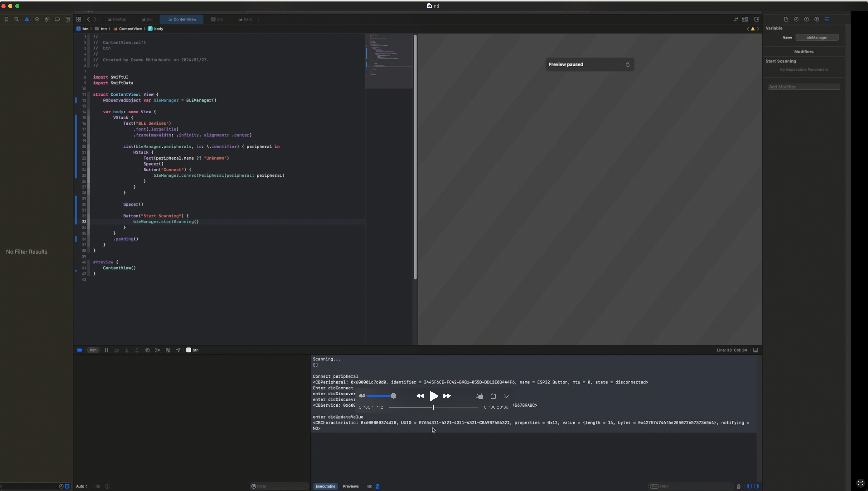Open the memory graph debugger icon
The height and width of the screenshot is (491, 868).
click(x=158, y=350)
